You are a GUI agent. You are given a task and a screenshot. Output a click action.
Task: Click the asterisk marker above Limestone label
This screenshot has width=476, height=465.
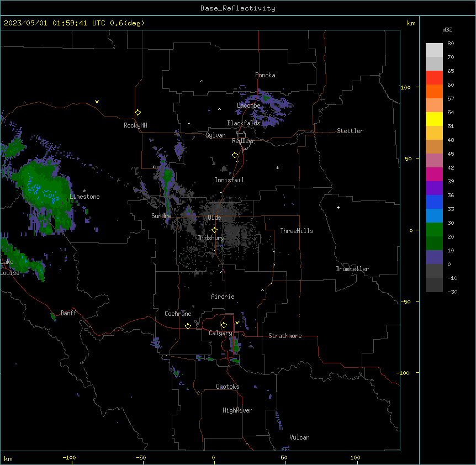tap(84, 191)
